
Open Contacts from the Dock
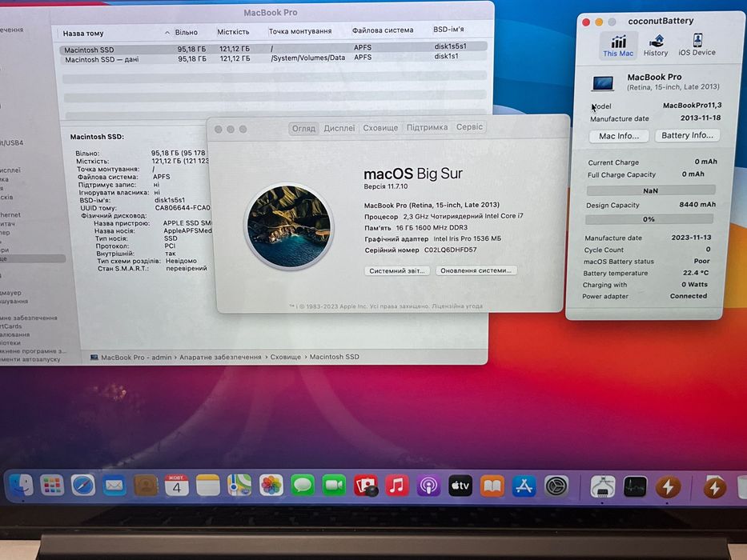click(x=146, y=486)
